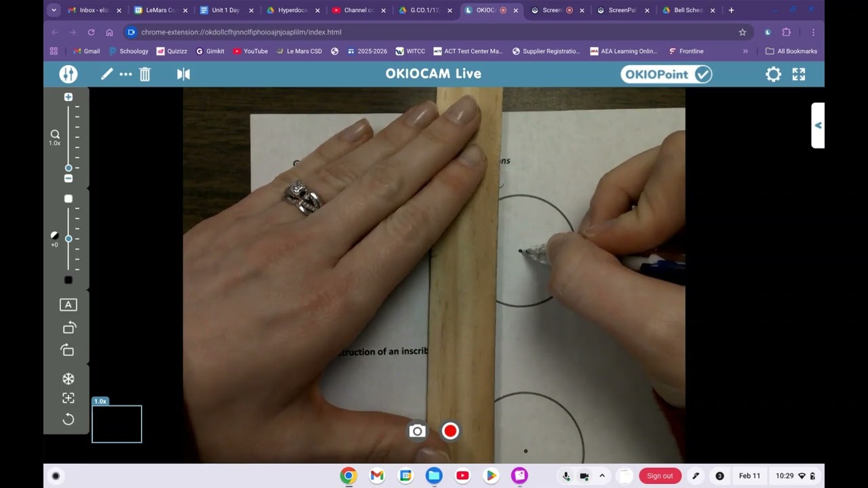Expand the shelf tray up arrow
This screenshot has width=868, height=488.
[601, 476]
